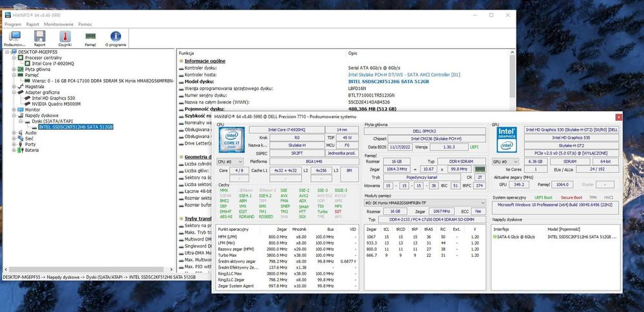644x312 pixels.
Task: Click the Intel Skylake PCH-H SATA AHCI Controller link
Action: (x=404, y=75)
